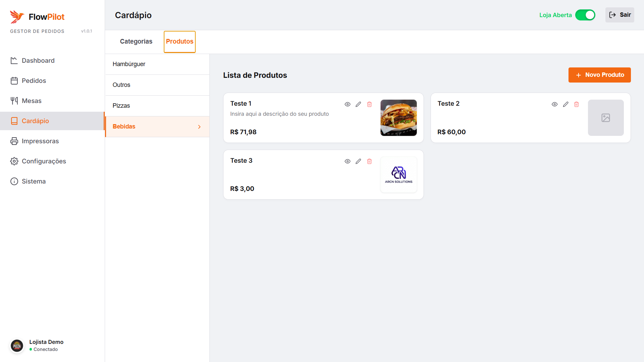644x362 pixels.
Task: Go to Configurações in the sidebar
Action: tap(44, 161)
